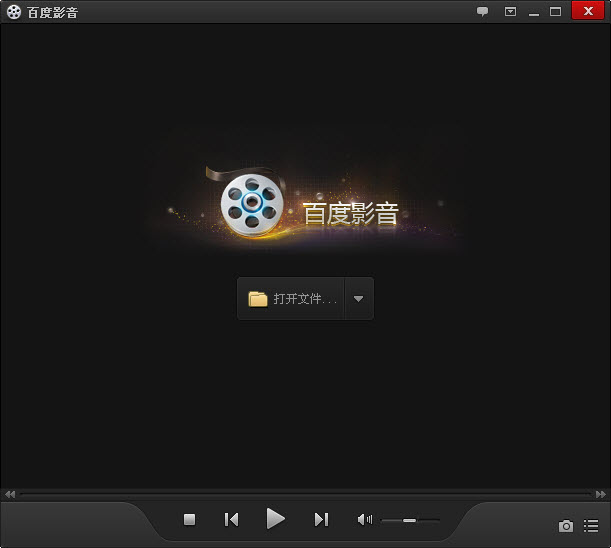Viewport: 611px width, 548px height.
Task: Expand the arrow next to 打开文件
Action: pyautogui.click(x=358, y=299)
